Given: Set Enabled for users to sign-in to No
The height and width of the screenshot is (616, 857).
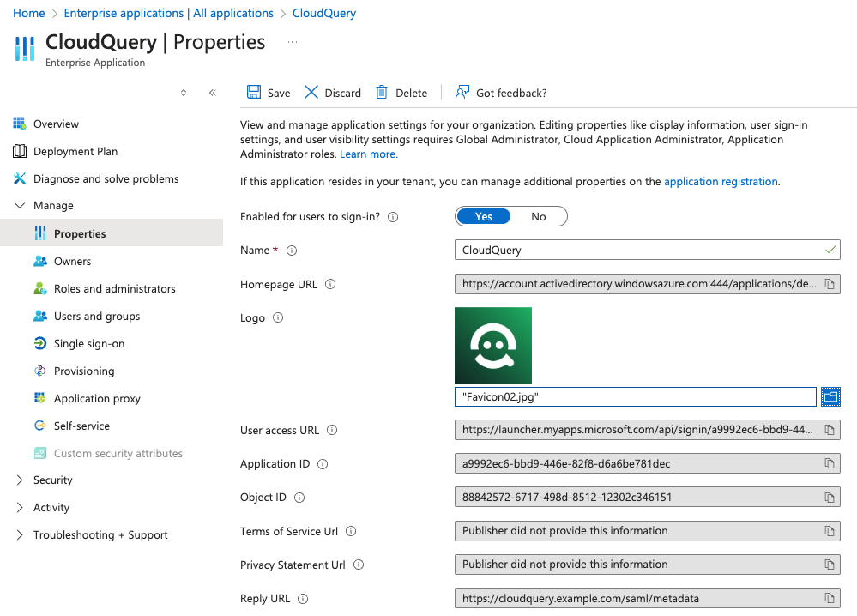Looking at the screenshot, I should click(539, 217).
